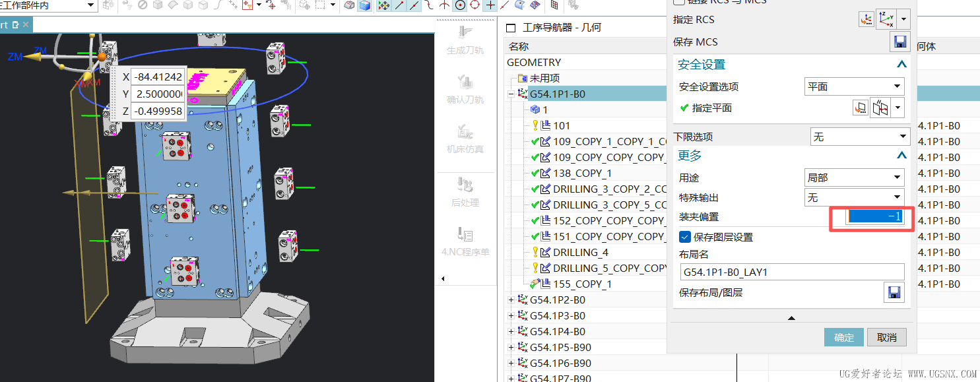Collapse the G54.1P1-B0 tree node

point(511,94)
